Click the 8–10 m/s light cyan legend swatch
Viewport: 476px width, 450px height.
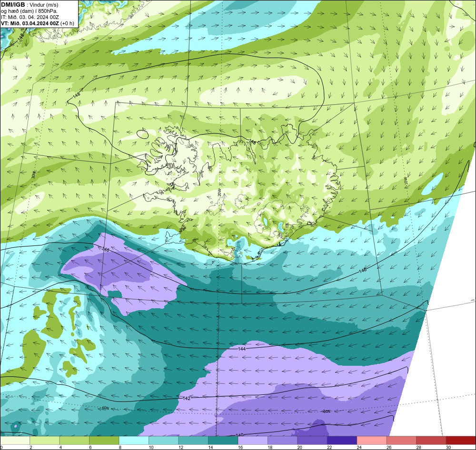(x=134, y=440)
